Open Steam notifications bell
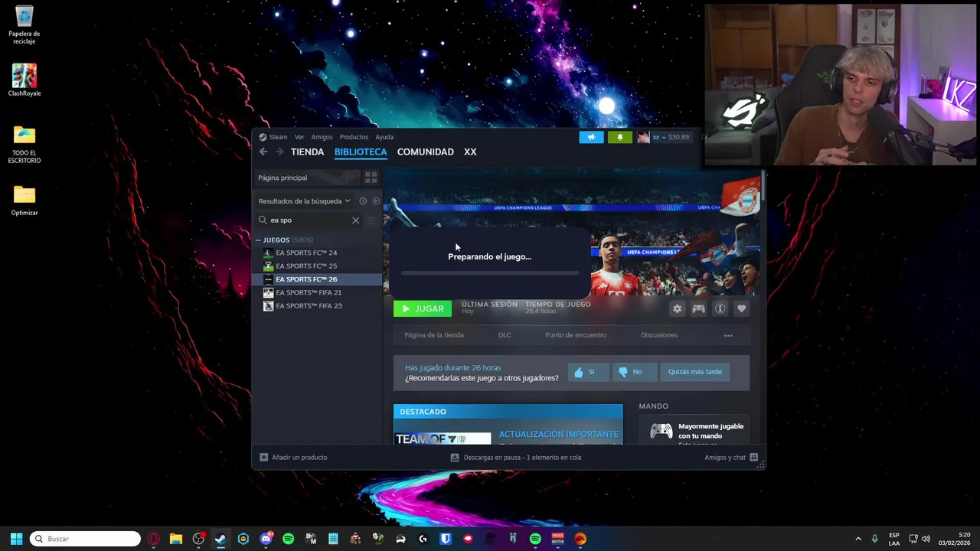 (620, 137)
